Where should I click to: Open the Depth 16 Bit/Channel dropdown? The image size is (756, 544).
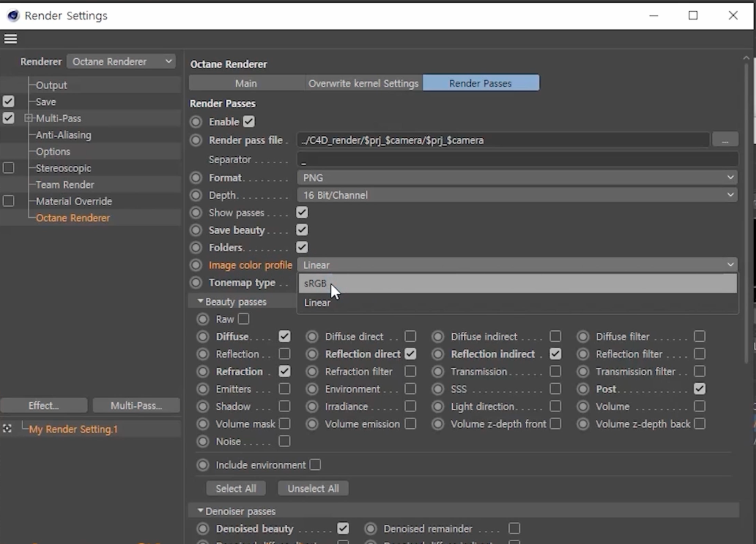517,195
